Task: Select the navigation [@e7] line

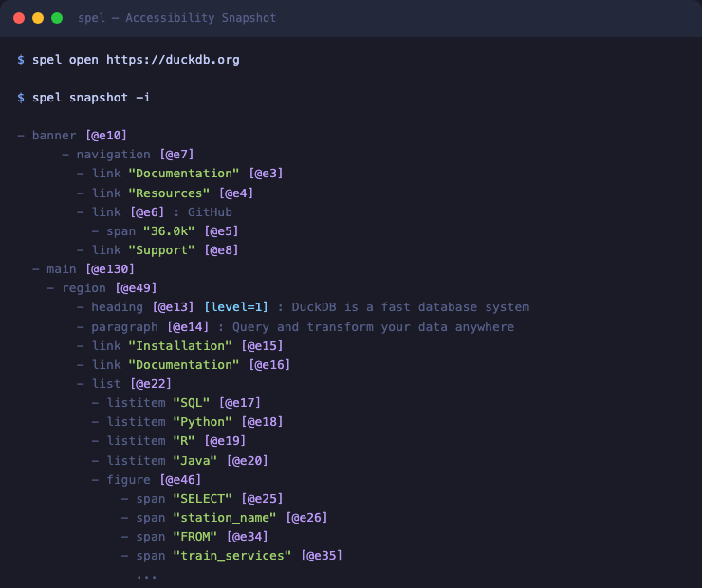Action: (x=128, y=155)
